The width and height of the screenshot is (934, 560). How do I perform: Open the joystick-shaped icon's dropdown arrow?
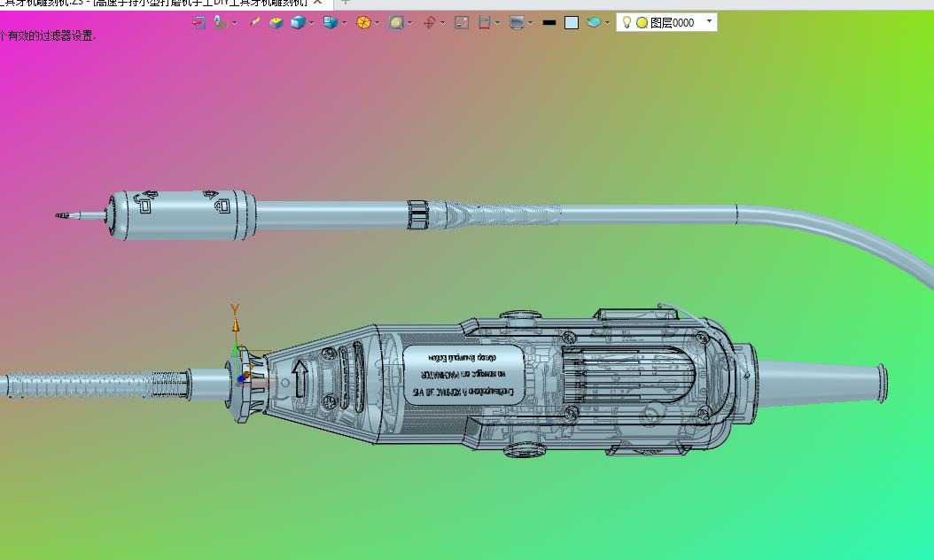pos(234,23)
